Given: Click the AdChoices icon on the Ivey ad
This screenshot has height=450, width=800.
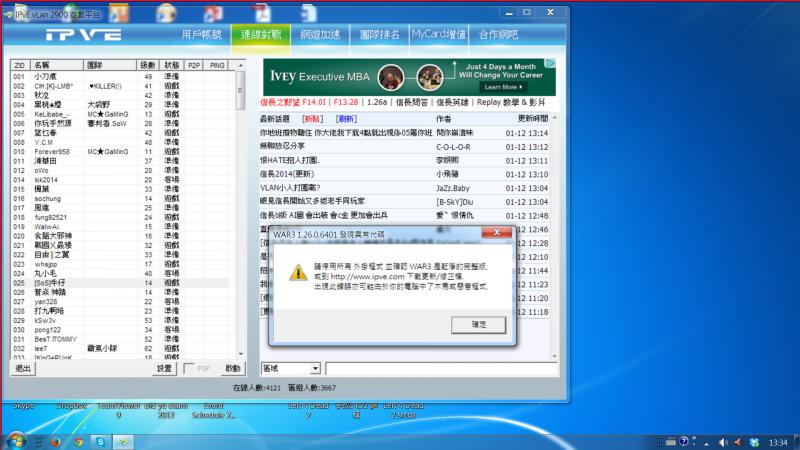Looking at the screenshot, I should click(x=550, y=63).
